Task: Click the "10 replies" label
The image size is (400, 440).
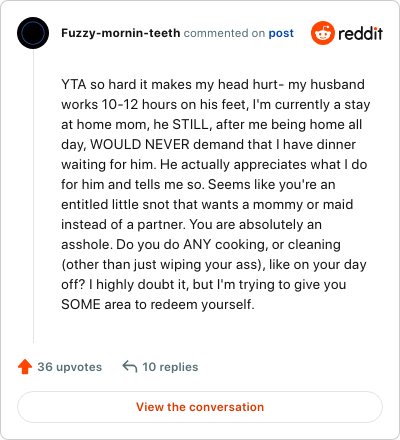Action: coord(170,367)
